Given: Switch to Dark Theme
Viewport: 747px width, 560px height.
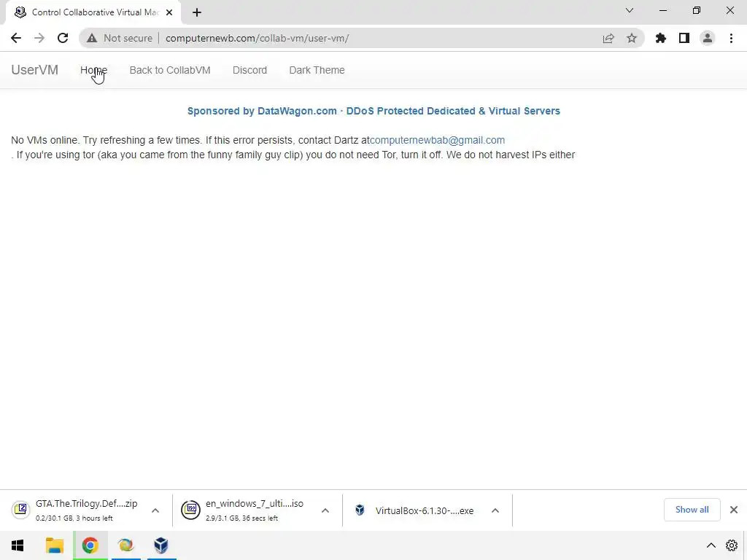Looking at the screenshot, I should [317, 70].
